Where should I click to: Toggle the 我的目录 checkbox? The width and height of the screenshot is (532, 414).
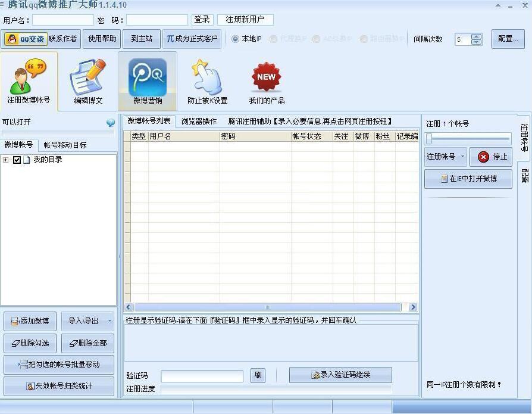pos(17,160)
